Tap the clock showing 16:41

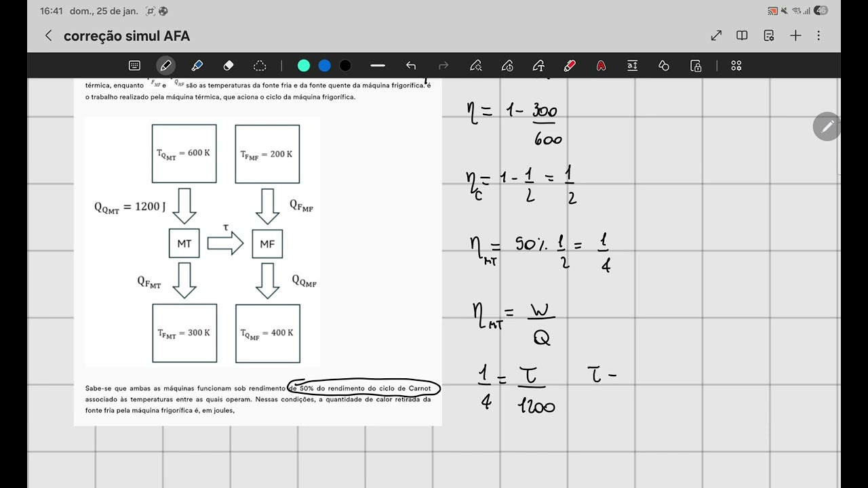pos(52,11)
